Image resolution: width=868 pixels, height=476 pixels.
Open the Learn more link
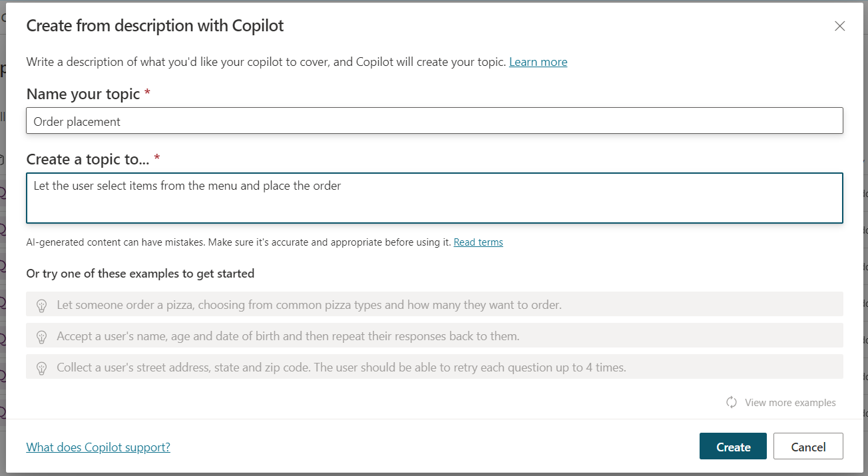coord(538,62)
